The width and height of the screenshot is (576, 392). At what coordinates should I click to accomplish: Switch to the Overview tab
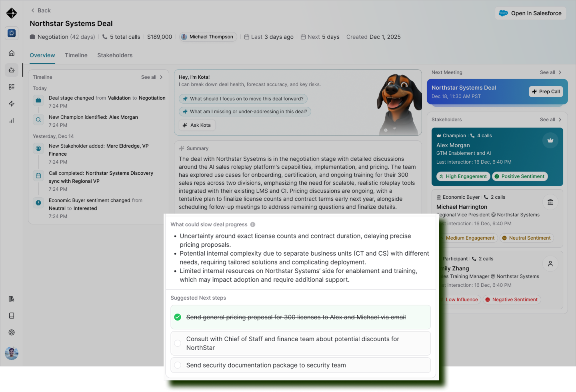pos(42,55)
